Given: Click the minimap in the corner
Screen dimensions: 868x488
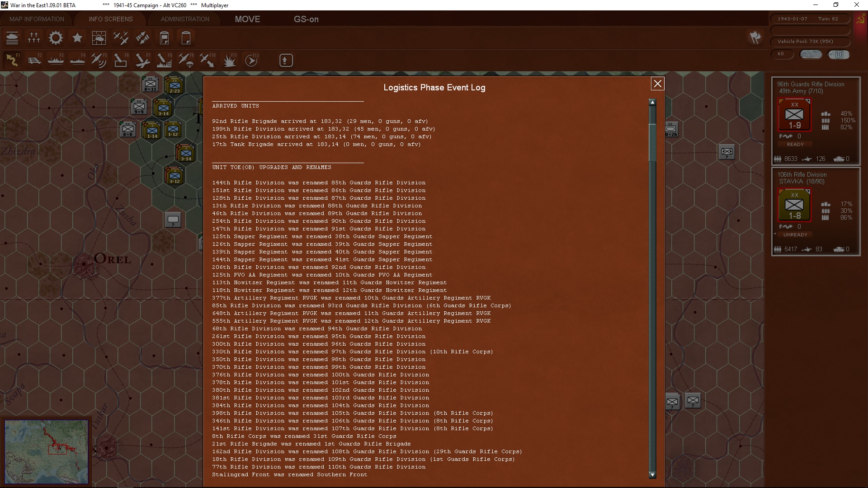Looking at the screenshot, I should tap(47, 451).
